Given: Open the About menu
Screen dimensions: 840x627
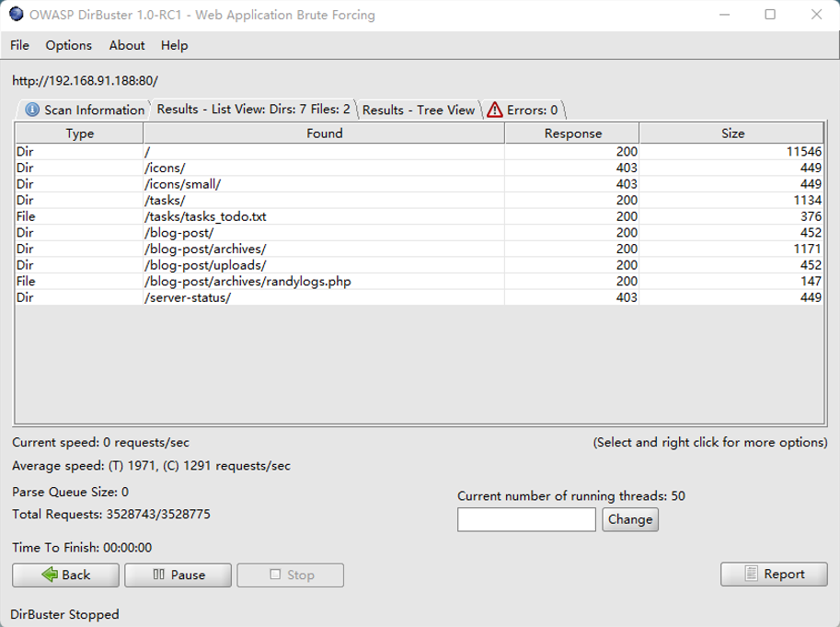Looking at the screenshot, I should click(127, 45).
